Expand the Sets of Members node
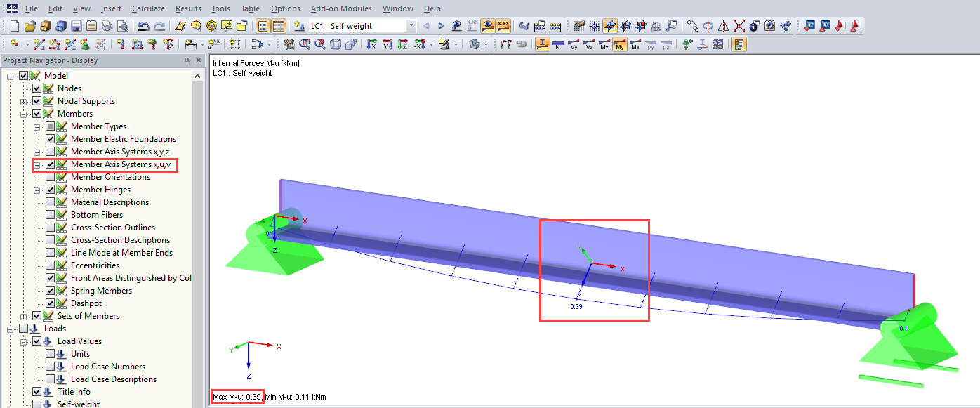This screenshot has height=408, width=980. (x=25, y=316)
